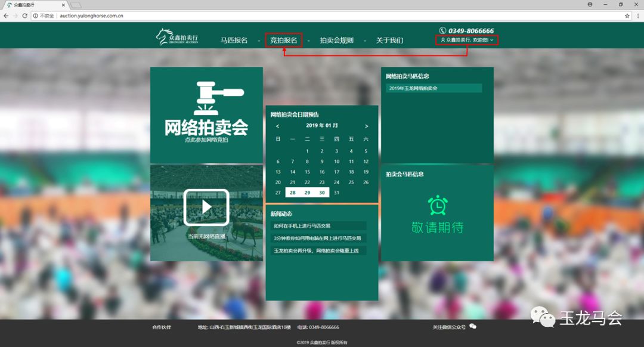The width and height of the screenshot is (644, 347).
Task: Open the WeChat icon near 关注微信公众号
Action: point(473,327)
